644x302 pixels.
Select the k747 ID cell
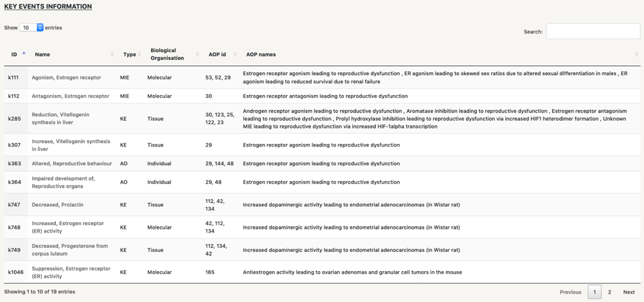16,204
